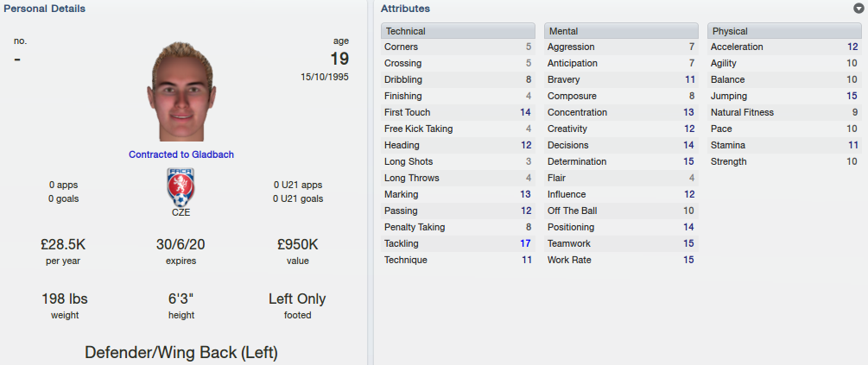Click the Czech Republic national team badge
The height and width of the screenshot is (365, 868).
coord(181,187)
